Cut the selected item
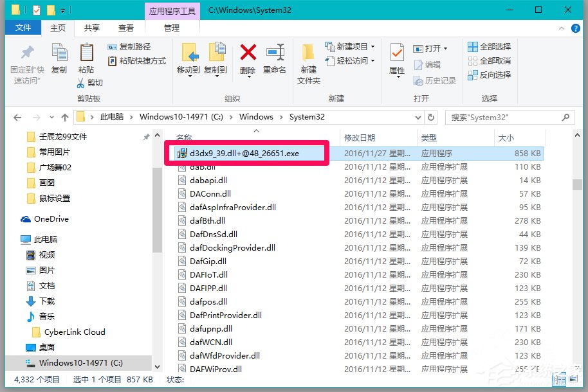This screenshot has height=392, width=588. click(x=92, y=82)
